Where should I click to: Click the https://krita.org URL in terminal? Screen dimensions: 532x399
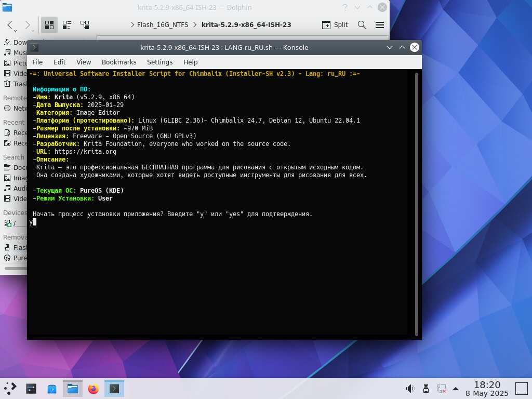click(85, 152)
